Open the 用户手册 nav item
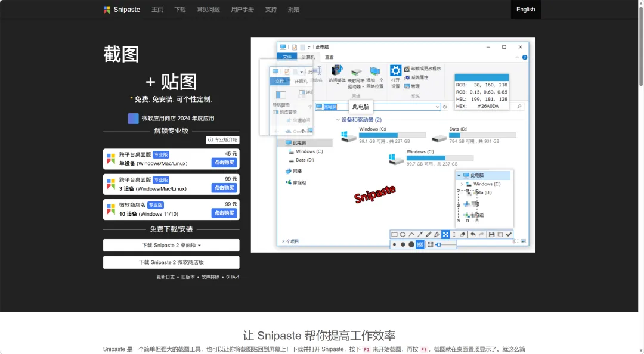 pos(242,10)
